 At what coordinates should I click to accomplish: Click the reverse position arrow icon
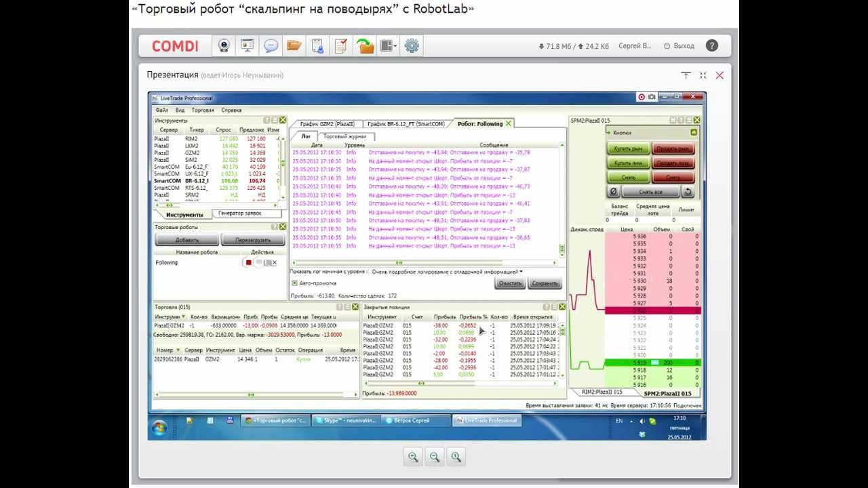pyautogui.click(x=688, y=192)
